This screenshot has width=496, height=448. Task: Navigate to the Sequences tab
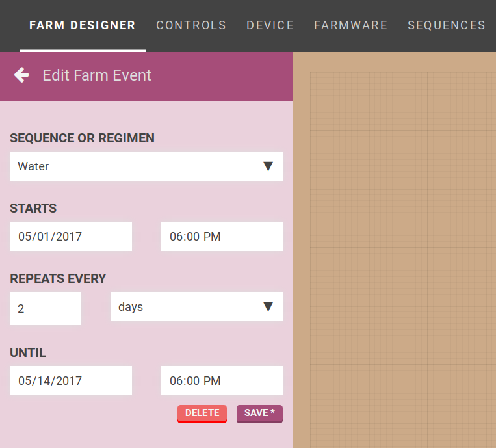(446, 25)
